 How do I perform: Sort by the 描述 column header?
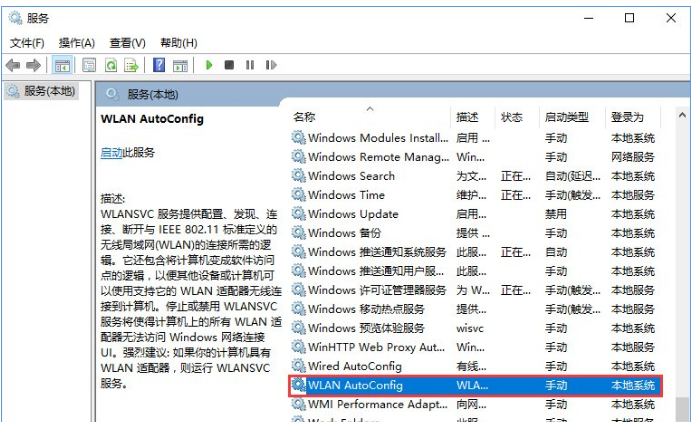467,117
